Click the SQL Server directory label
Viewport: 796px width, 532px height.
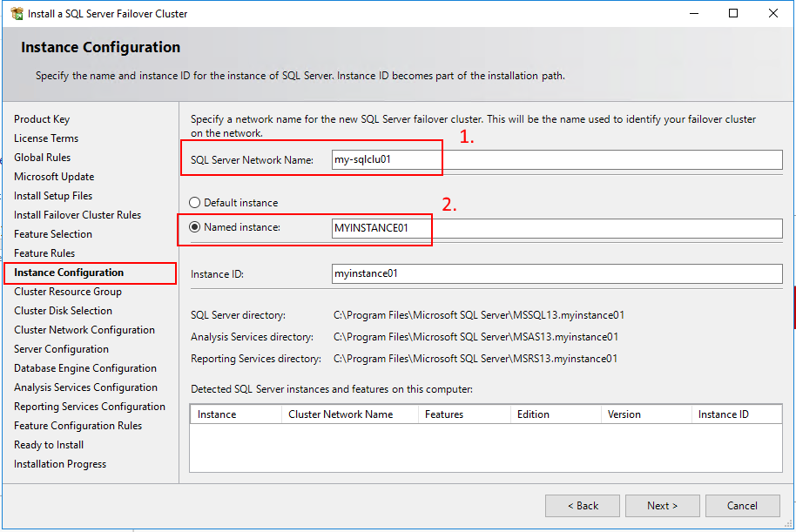pyautogui.click(x=238, y=315)
